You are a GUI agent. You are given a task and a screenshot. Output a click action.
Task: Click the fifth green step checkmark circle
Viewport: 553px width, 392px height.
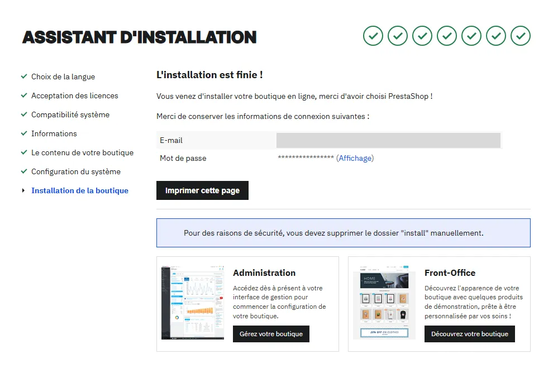(x=471, y=36)
